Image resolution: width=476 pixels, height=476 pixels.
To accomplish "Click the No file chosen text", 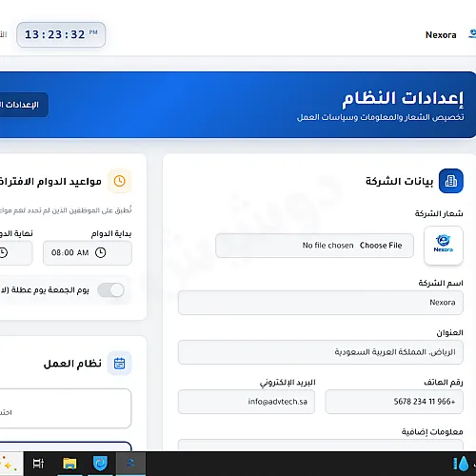I will (x=327, y=246).
